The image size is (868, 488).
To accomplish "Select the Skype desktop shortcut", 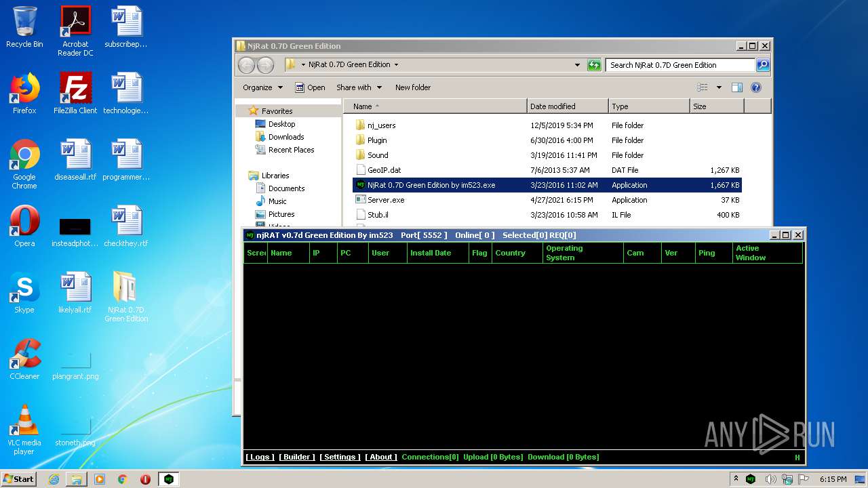I will [x=24, y=293].
